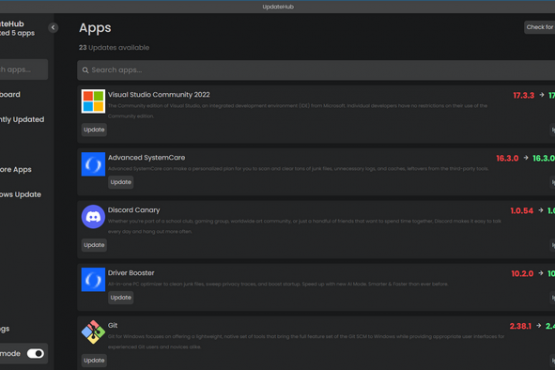The height and width of the screenshot is (370, 555).
Task: Update Visual Studio Community 2022
Action: (x=94, y=130)
